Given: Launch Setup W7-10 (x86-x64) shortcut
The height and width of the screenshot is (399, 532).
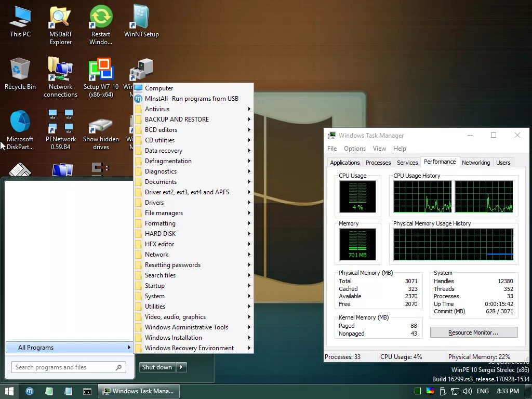Looking at the screenshot, I should tap(101, 78).
